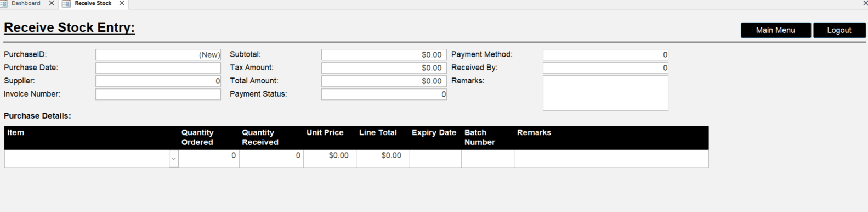This screenshot has height=212, width=868.
Task: Click the Unit Price column header
Action: point(325,133)
